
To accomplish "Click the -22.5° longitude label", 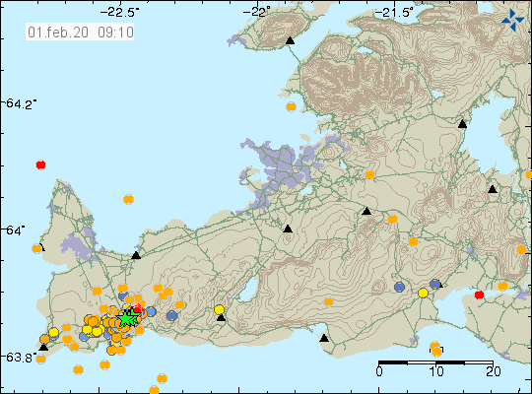I will (x=119, y=12).
